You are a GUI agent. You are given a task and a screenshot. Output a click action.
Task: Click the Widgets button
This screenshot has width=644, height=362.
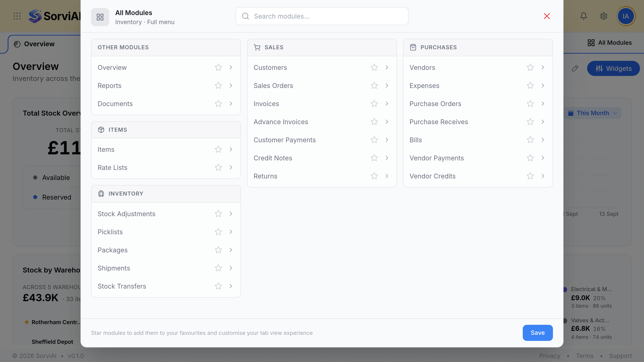pyautogui.click(x=613, y=68)
